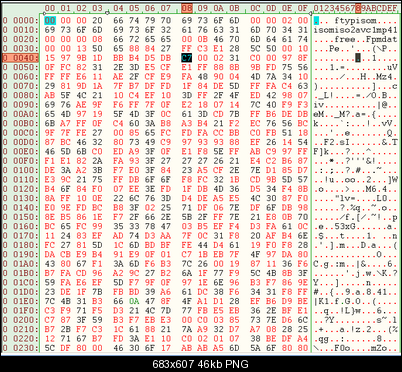Click the black-highlighted C7 byte in row 0040
402x372 pixels.
click(187, 58)
